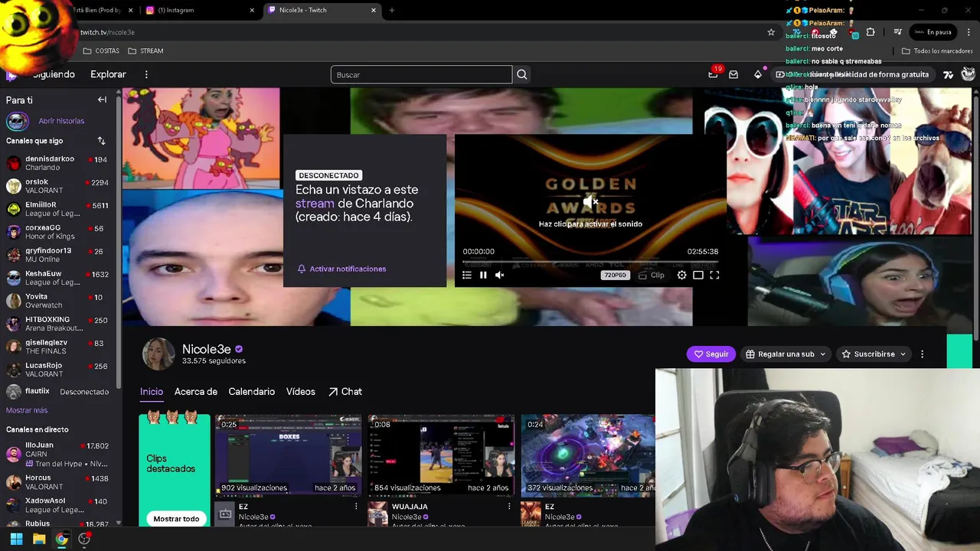Play the 0:25 clip with 902 visualizaciones
The image size is (980, 551).
coord(289,455)
